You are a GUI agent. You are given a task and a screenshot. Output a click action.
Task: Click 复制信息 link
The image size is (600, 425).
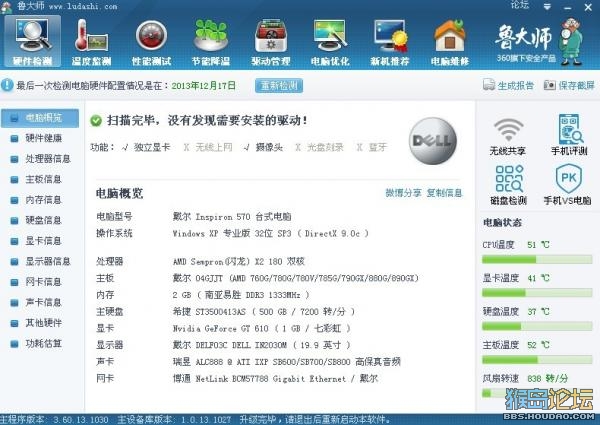click(444, 193)
